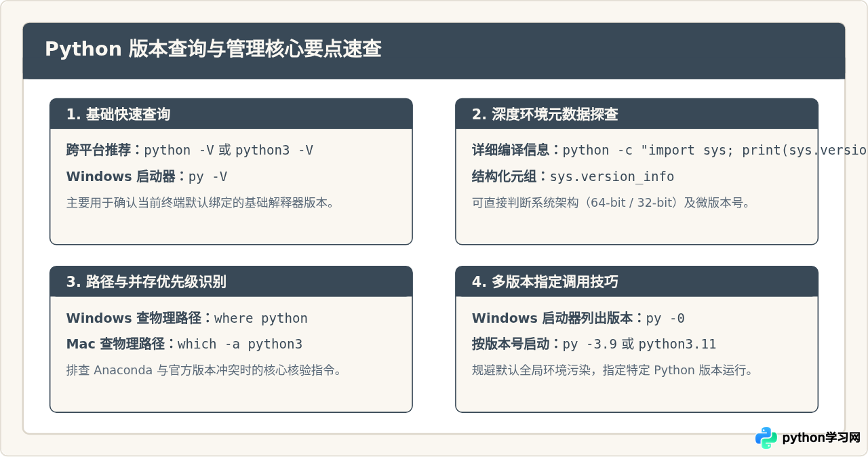
Task: Select the '1. 基础快速查询' card header
Action: tap(231, 114)
